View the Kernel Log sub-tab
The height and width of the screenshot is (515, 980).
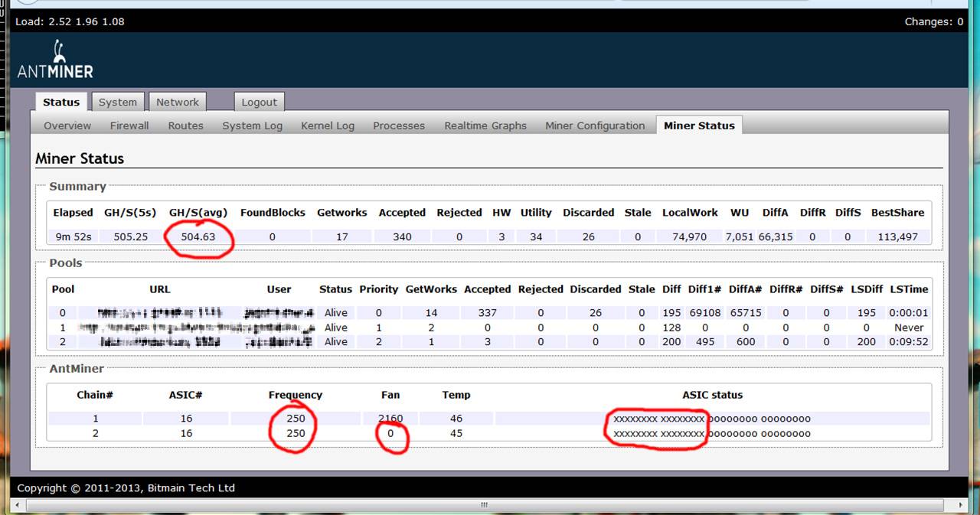click(328, 125)
